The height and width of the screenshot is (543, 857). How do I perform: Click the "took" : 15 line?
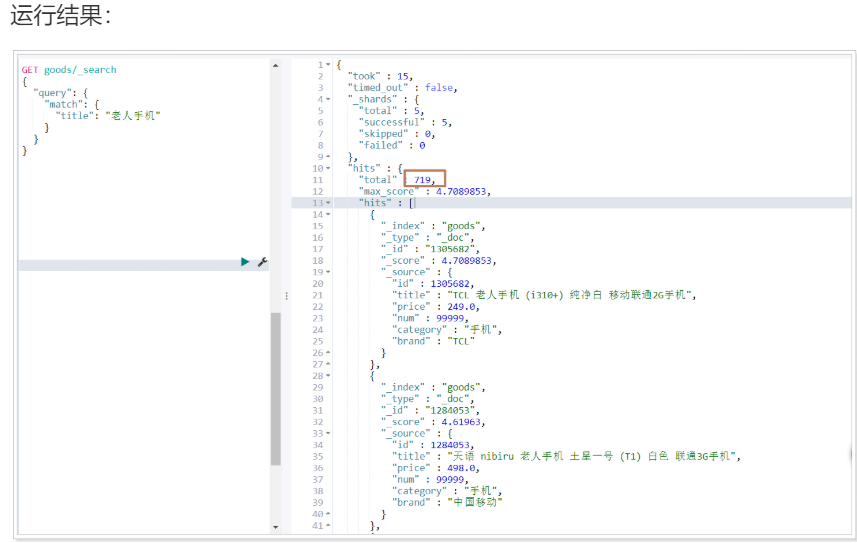click(380, 76)
